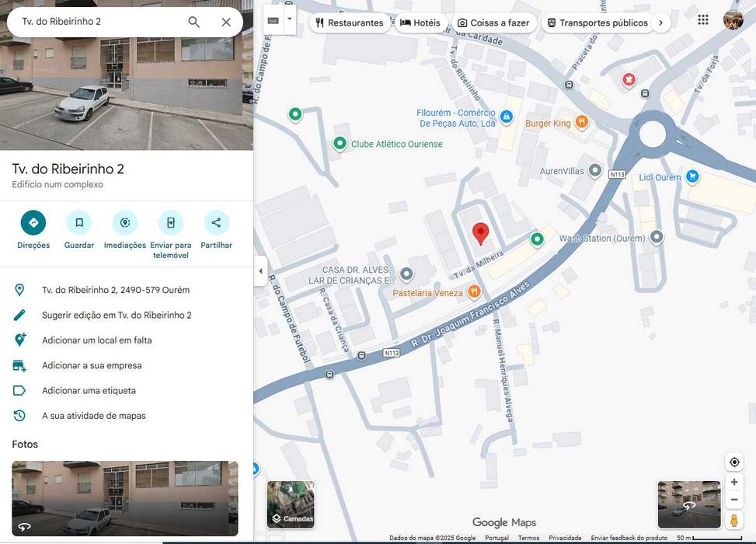Switch map layers with Camadas
Viewport: 756px width, 544px height.
291,504
